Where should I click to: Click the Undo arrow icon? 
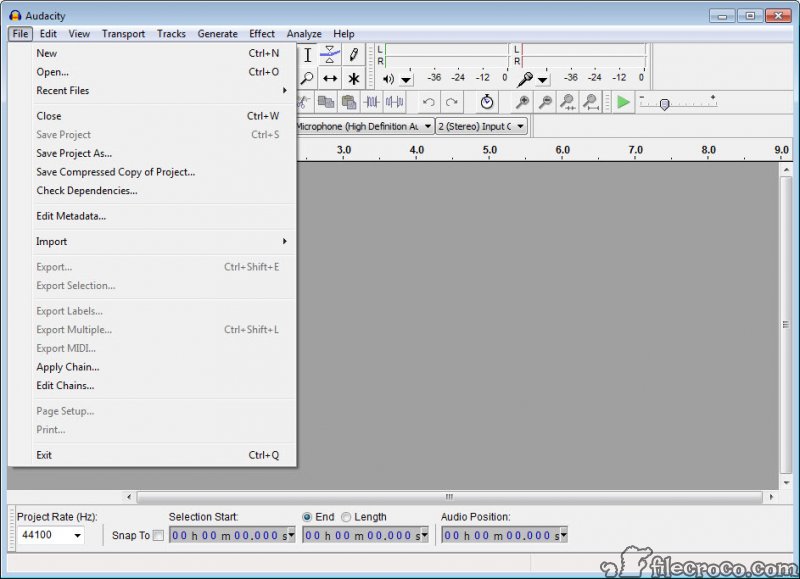click(x=429, y=103)
